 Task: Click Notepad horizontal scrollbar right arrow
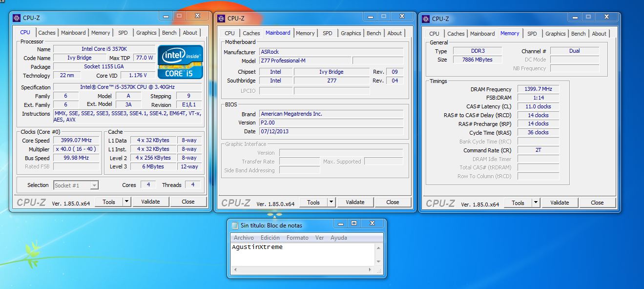point(371,270)
